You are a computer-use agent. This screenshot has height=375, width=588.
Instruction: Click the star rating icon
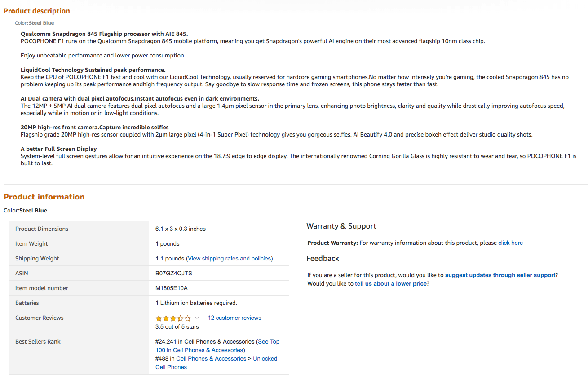tap(173, 318)
